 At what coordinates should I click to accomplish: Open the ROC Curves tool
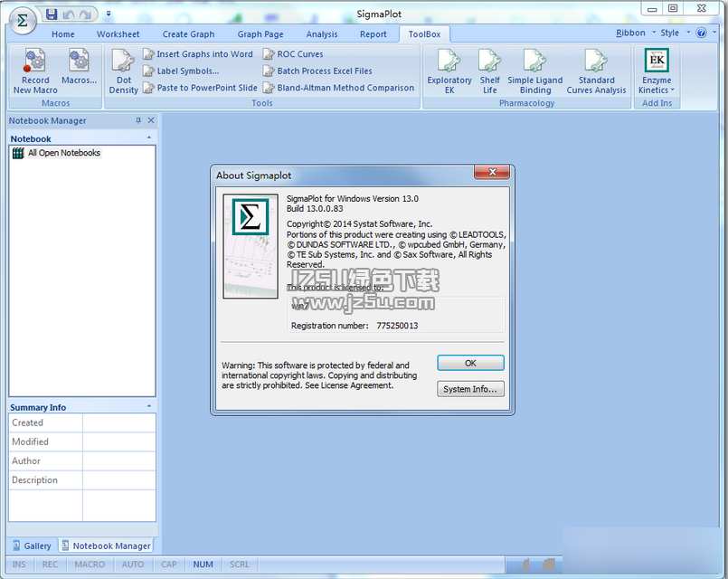click(293, 54)
